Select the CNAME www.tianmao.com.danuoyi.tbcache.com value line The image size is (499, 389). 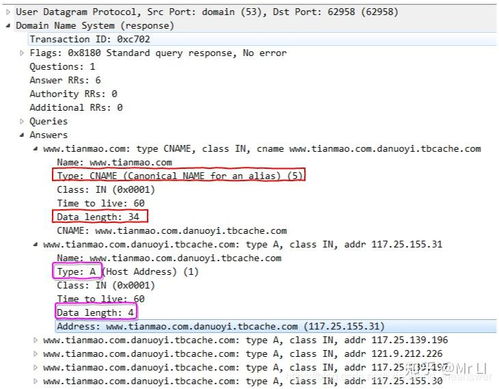pyautogui.click(x=172, y=231)
